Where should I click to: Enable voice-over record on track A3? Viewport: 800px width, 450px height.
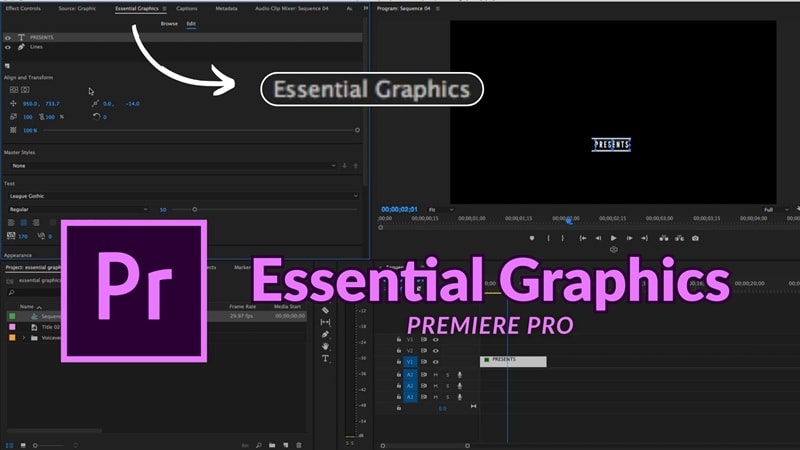click(460, 397)
